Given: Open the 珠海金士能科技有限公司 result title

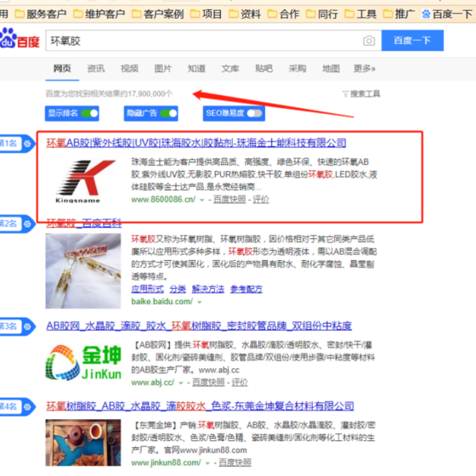Looking at the screenshot, I should click(x=196, y=143).
